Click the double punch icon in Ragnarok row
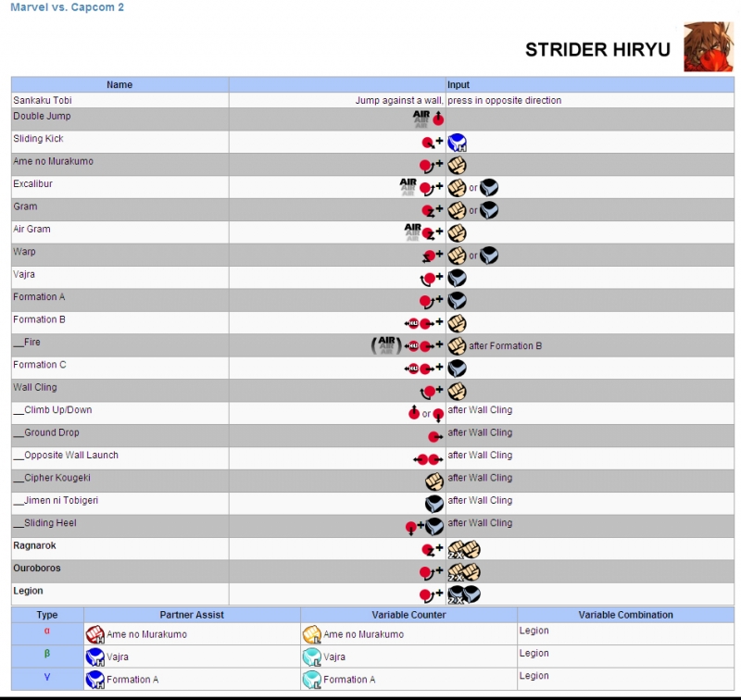This screenshot has height=700, width=741. click(464, 550)
